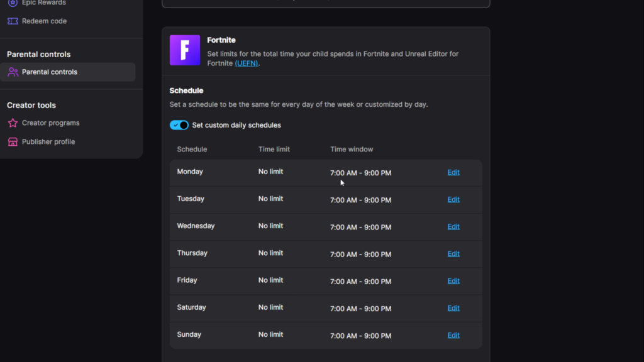The height and width of the screenshot is (362, 644).
Task: Select Parental controls menu item
Action: click(x=68, y=72)
